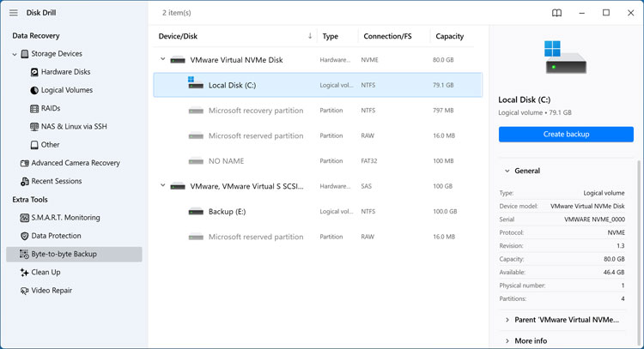The height and width of the screenshot is (349, 644).
Task: Select the Hardware Disks icon
Action: 34,72
